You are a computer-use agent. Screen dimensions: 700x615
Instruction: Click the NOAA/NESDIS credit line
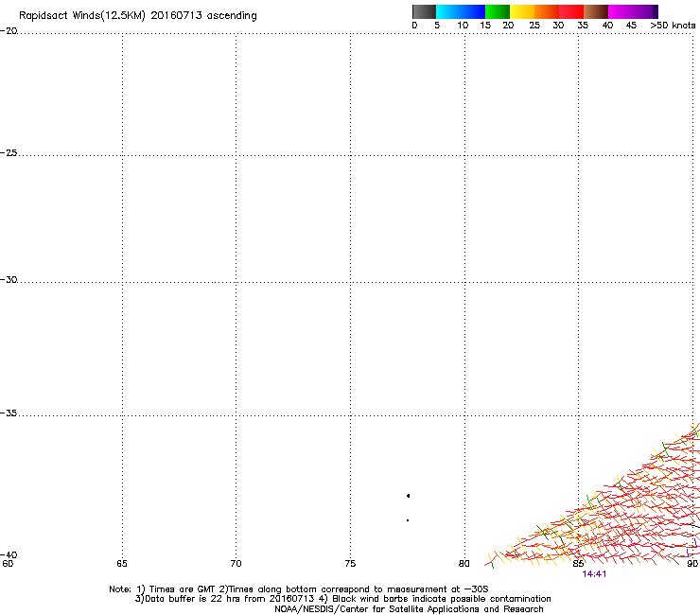409,609
